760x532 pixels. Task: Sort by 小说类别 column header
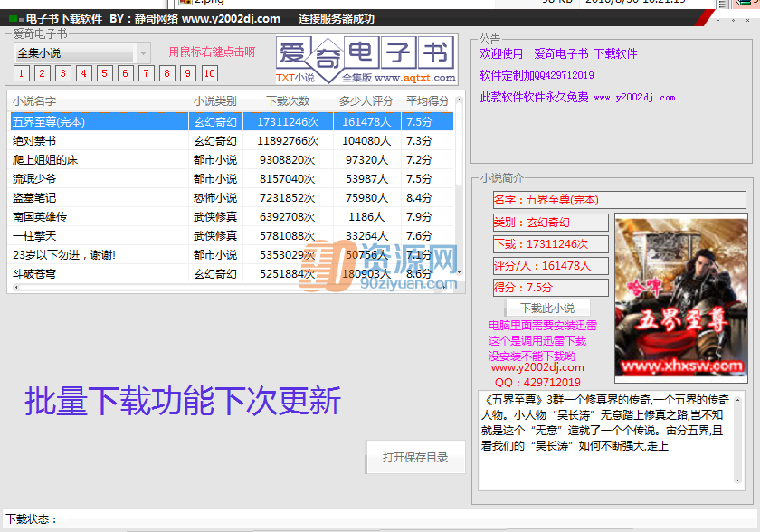tap(215, 101)
